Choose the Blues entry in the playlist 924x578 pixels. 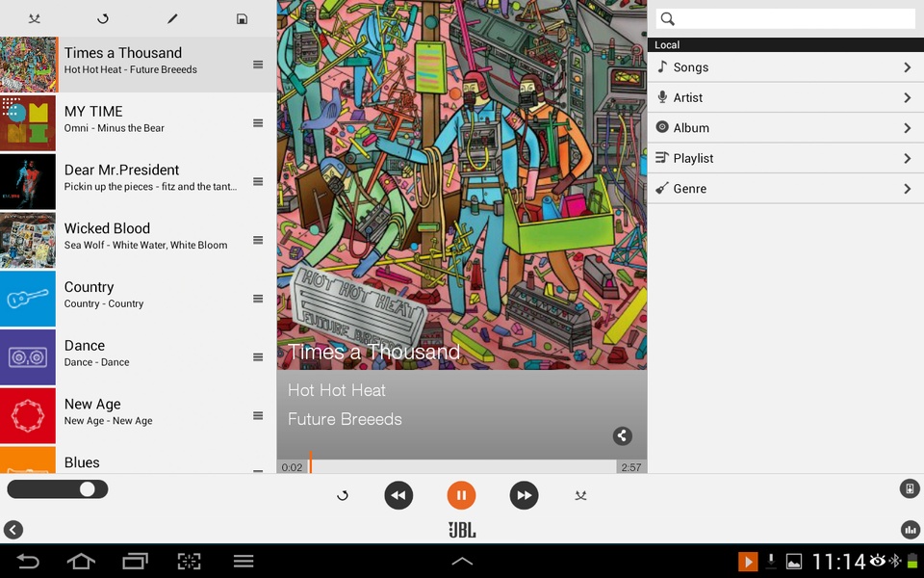(138, 460)
